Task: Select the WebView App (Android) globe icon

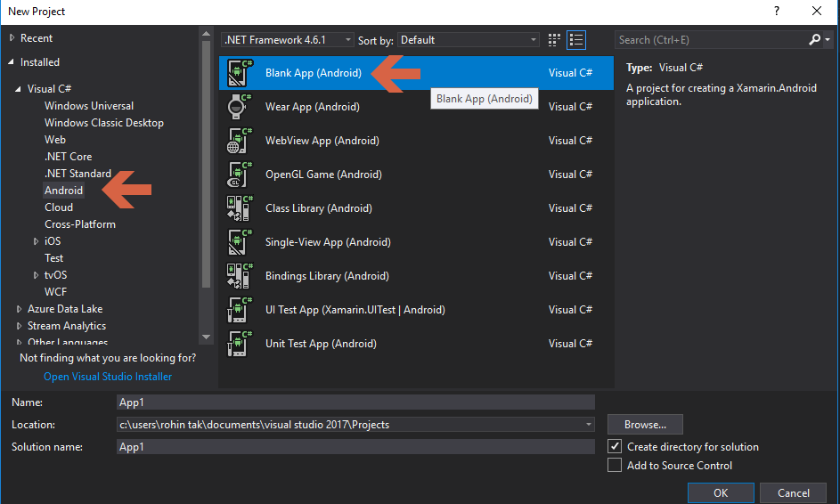Action: click(x=239, y=141)
